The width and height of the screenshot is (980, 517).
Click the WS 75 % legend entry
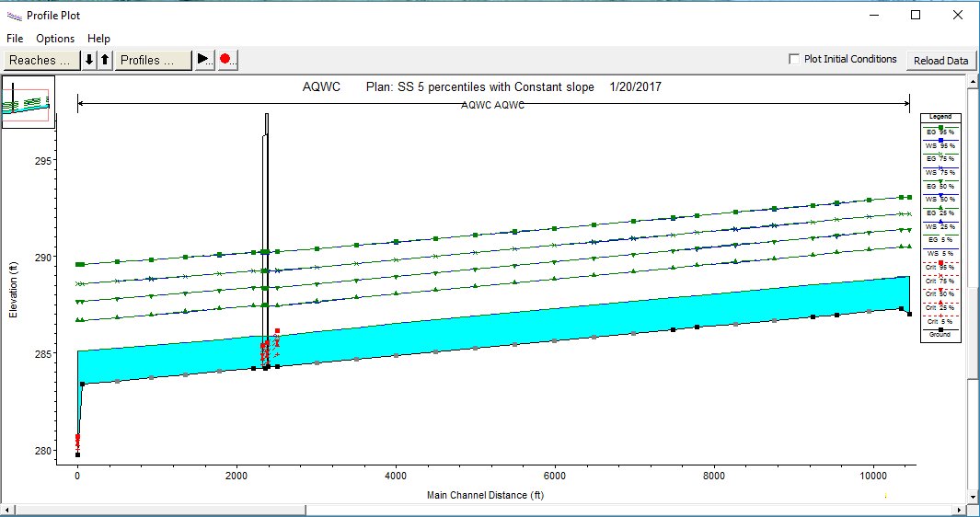(940, 171)
